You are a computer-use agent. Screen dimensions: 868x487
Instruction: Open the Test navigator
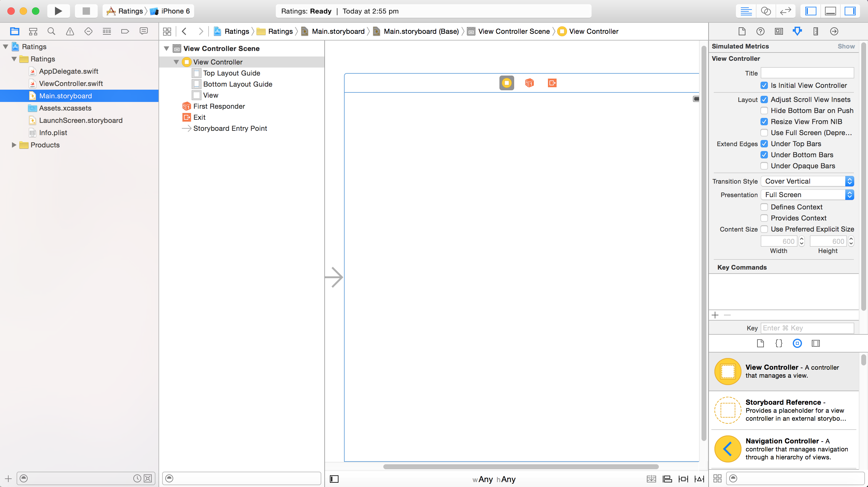pyautogui.click(x=88, y=31)
